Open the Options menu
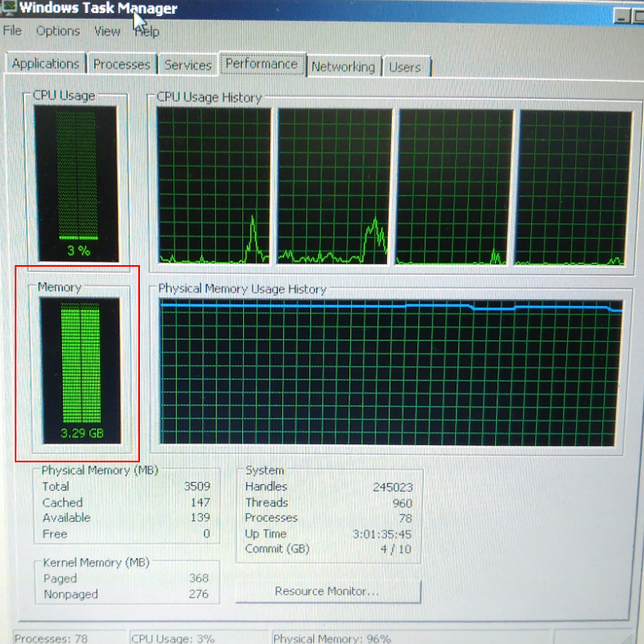644x644 pixels. (x=58, y=31)
